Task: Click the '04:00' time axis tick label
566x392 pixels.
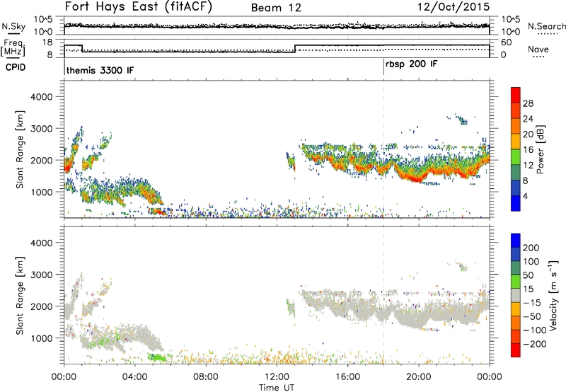Action: coord(134,377)
